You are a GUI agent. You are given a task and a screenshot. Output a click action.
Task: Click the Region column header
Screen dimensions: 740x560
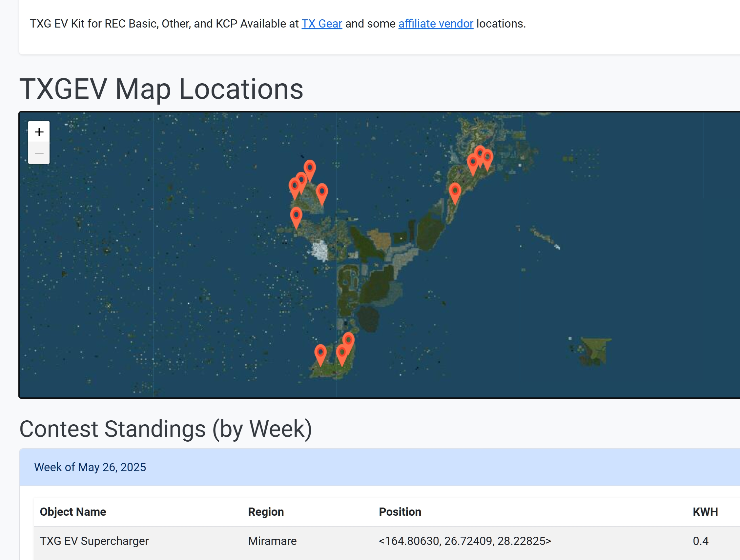click(x=266, y=511)
